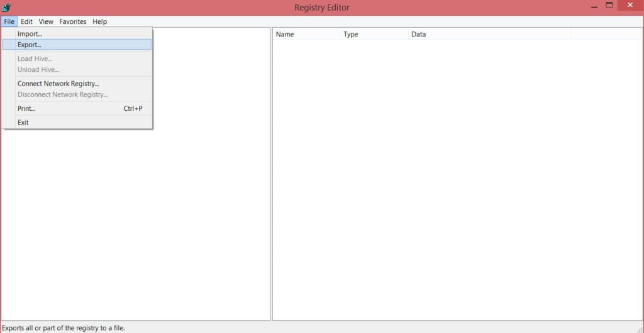Open the Edit menu

pyautogui.click(x=26, y=21)
